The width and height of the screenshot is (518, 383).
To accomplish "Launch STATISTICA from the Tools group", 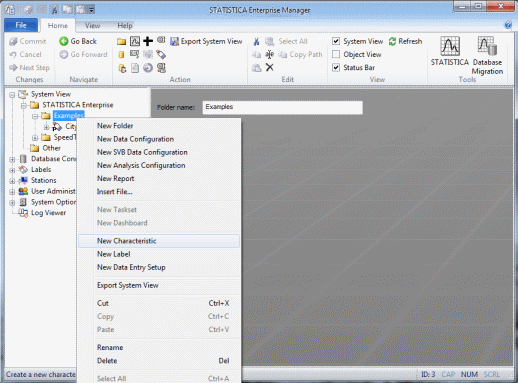I will [450, 51].
